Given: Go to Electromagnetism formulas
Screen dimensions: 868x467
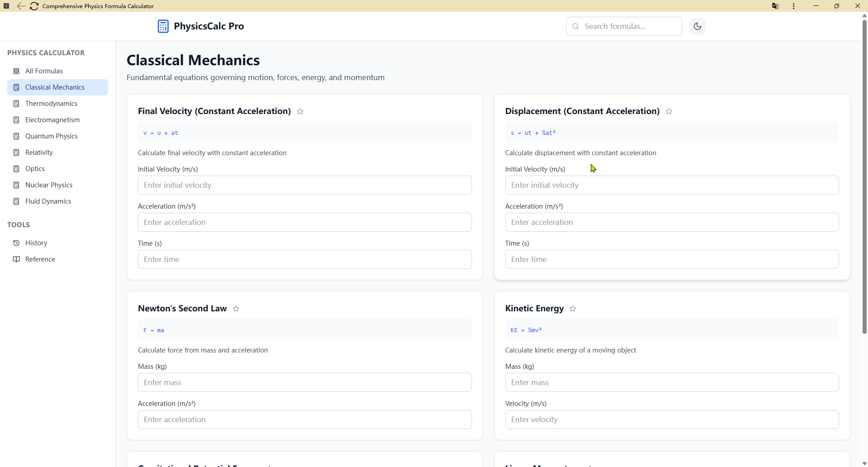Looking at the screenshot, I should pos(57,120).
